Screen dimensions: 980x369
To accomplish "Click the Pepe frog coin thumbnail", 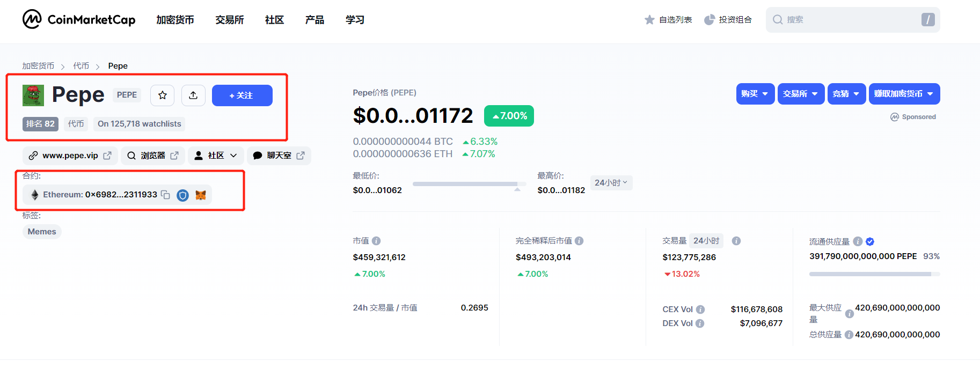I will coord(33,95).
